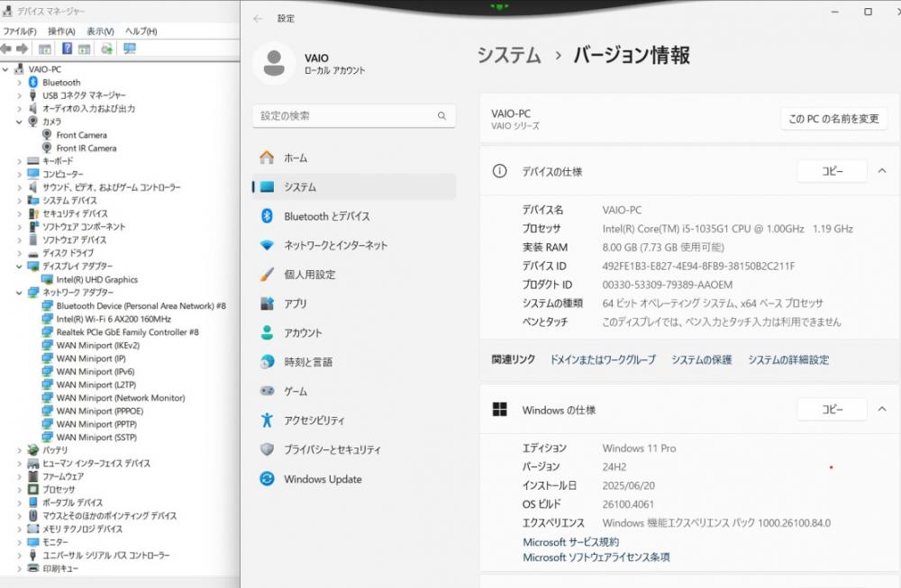This screenshot has width=901, height=588.
Task: Click the Back arrow in Device Manager toolbar
Action: point(6,49)
